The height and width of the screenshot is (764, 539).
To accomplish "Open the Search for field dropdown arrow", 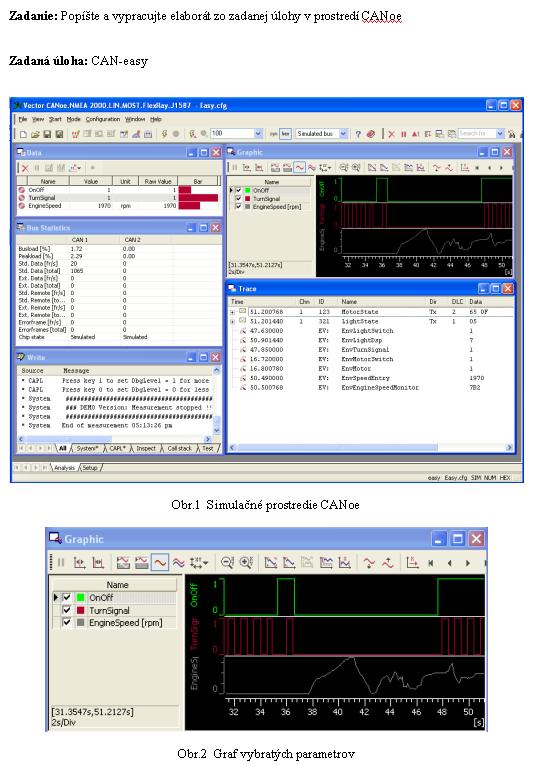I will coord(500,134).
